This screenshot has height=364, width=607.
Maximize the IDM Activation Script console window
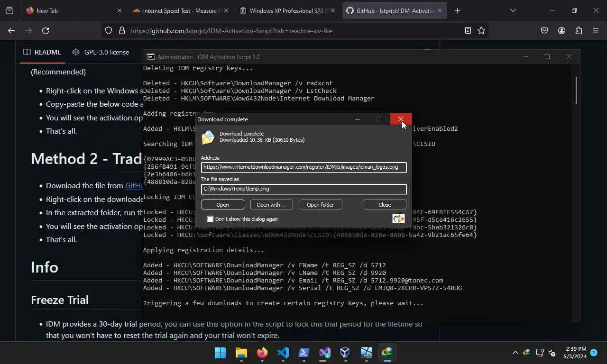[547, 56]
